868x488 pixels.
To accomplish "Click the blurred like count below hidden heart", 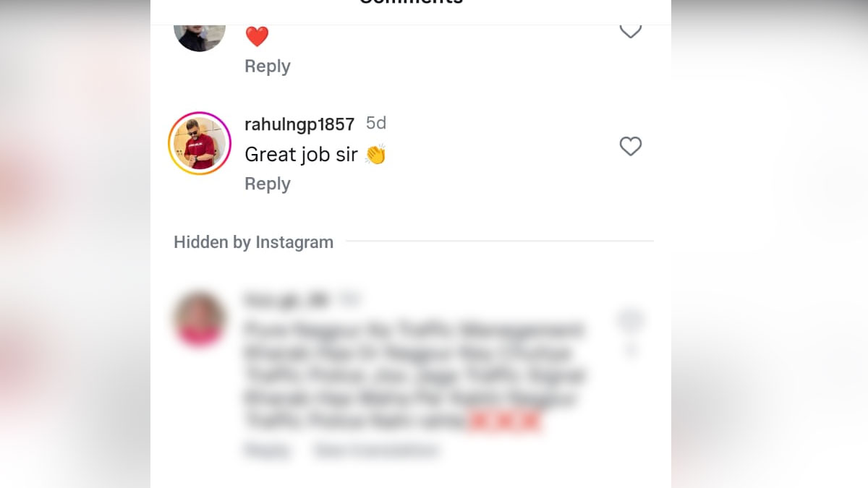I will (x=630, y=349).
